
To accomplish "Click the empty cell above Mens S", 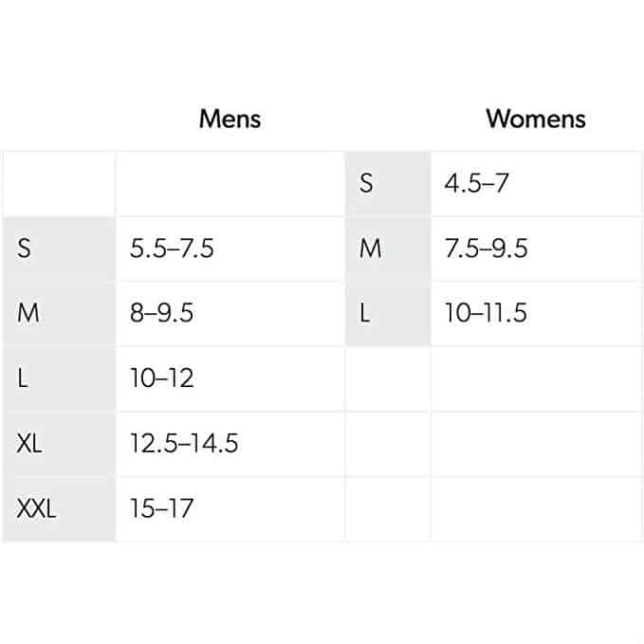I will click(59, 183).
